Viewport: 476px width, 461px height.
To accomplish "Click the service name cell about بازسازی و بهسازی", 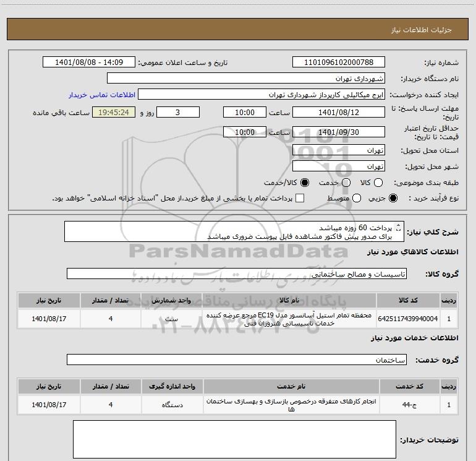I will 291,405.
